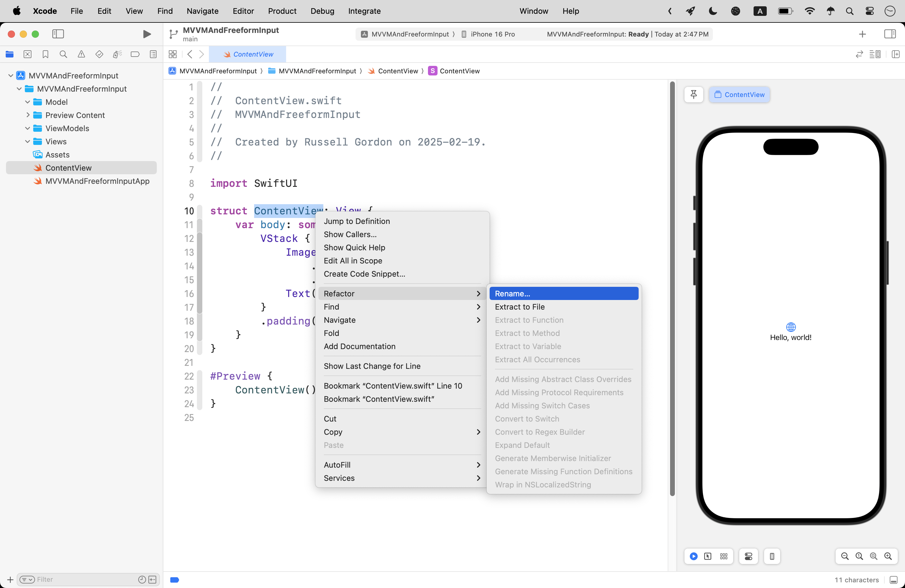Screen dimensions: 905x588
Task: Collapse the Model folder disclosure arrow
Action: [28, 102]
